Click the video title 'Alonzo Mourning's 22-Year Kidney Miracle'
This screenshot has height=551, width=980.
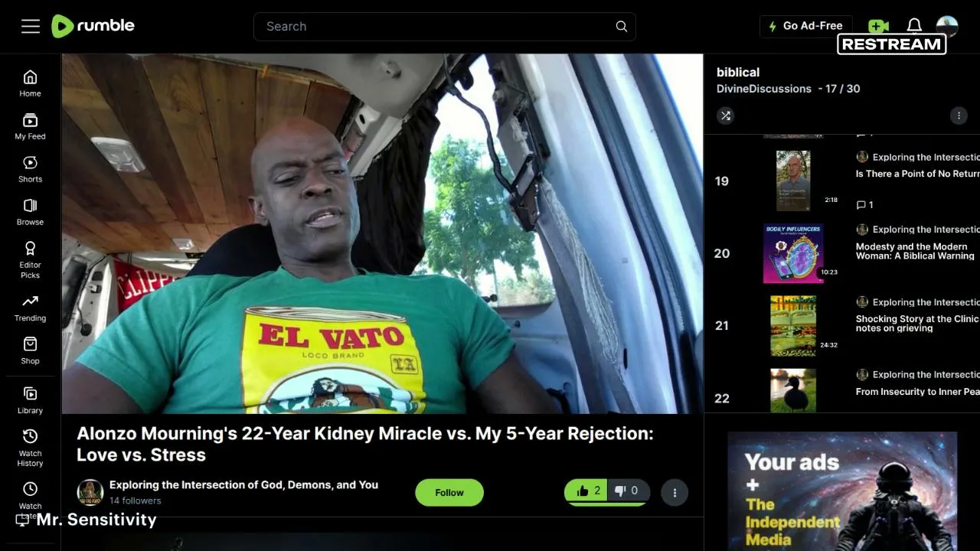(x=365, y=444)
